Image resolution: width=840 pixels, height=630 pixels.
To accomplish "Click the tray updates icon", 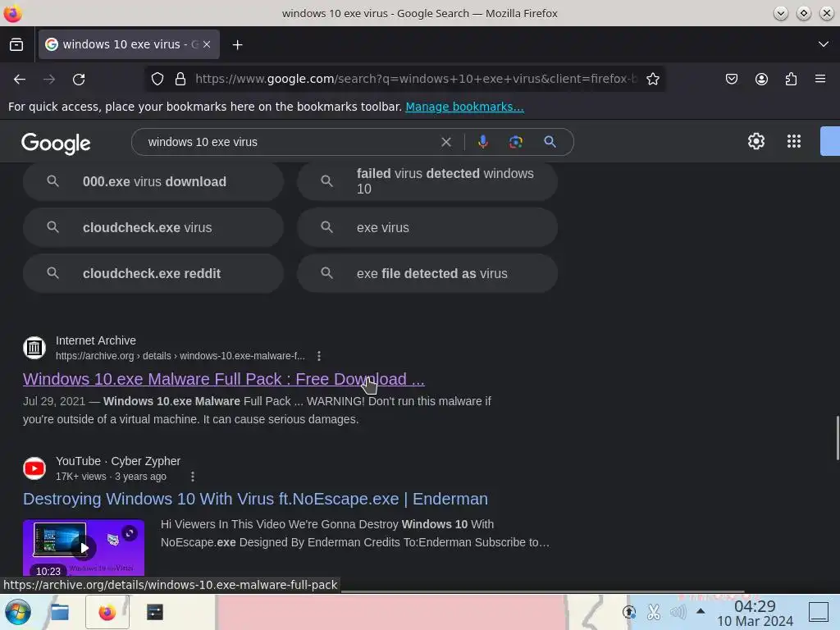I will coord(629,612).
